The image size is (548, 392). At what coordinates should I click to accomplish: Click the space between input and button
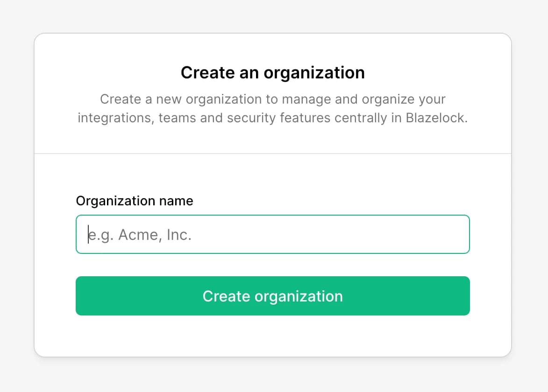pyautogui.click(x=273, y=265)
